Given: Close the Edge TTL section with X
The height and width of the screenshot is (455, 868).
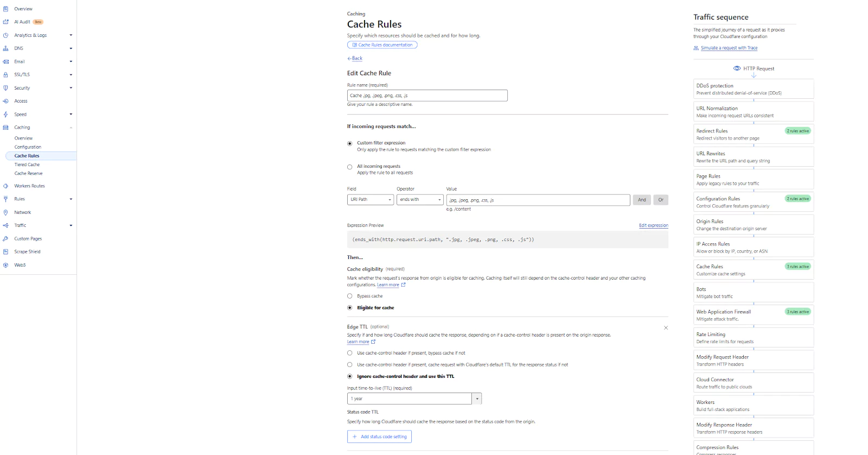Looking at the screenshot, I should [x=666, y=328].
